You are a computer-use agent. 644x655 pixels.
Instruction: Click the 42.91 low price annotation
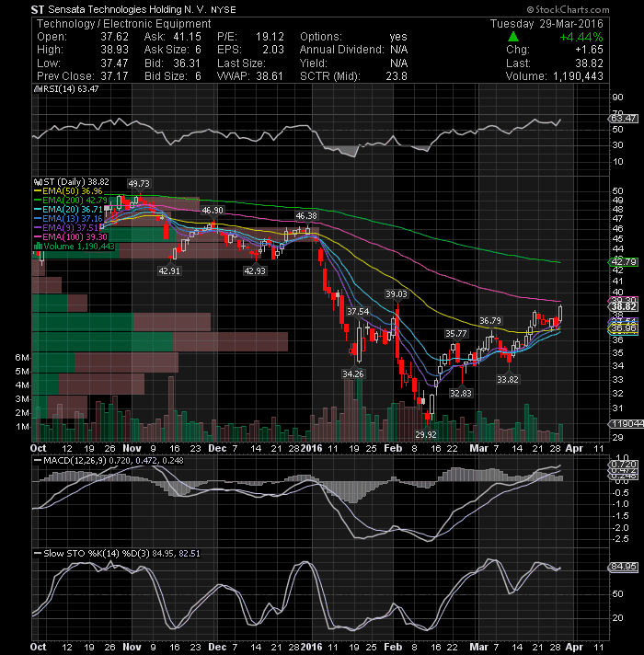pos(169,271)
